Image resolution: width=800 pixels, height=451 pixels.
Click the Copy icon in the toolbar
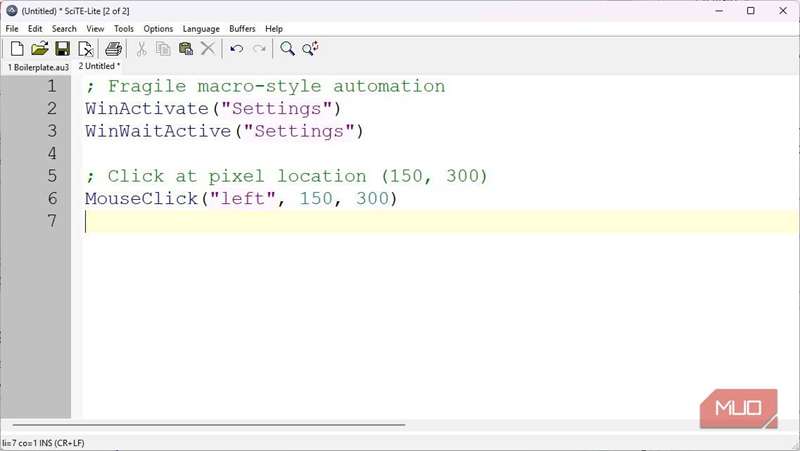tap(163, 48)
